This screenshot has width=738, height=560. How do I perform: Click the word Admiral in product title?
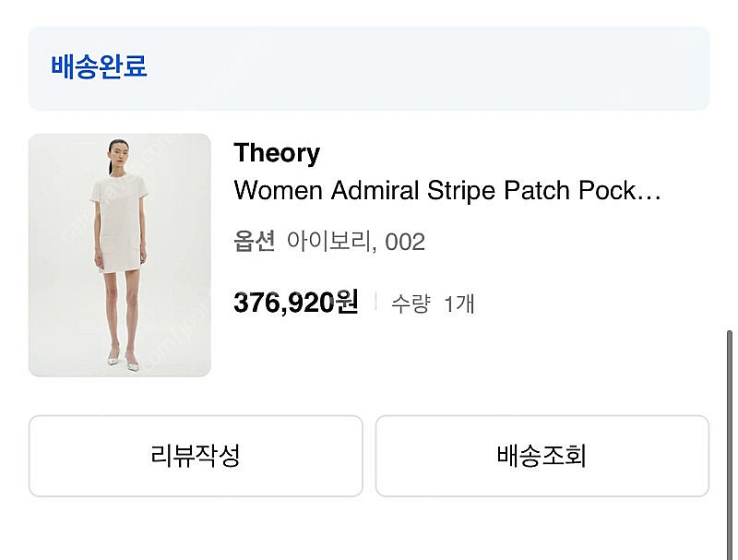click(x=375, y=191)
